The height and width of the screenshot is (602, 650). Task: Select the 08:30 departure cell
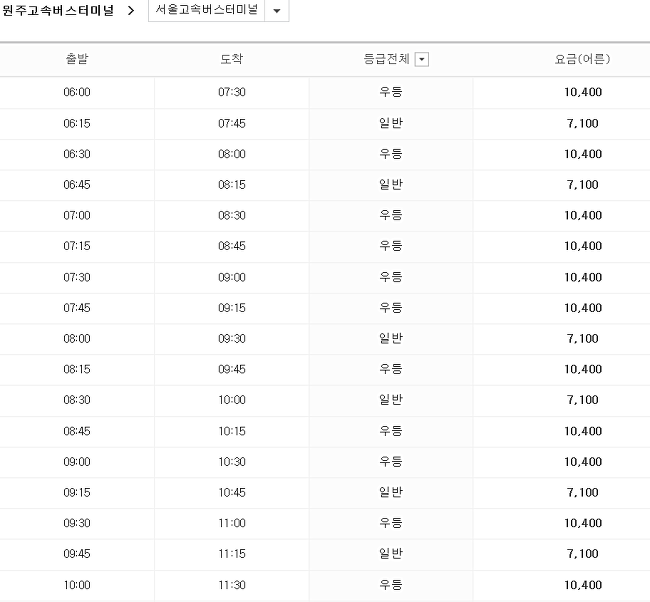click(77, 400)
